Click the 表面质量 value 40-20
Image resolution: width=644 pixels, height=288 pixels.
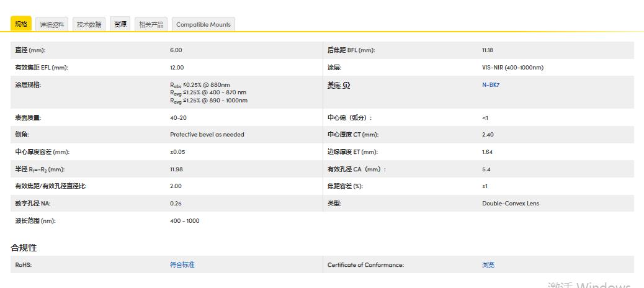pyautogui.click(x=178, y=117)
